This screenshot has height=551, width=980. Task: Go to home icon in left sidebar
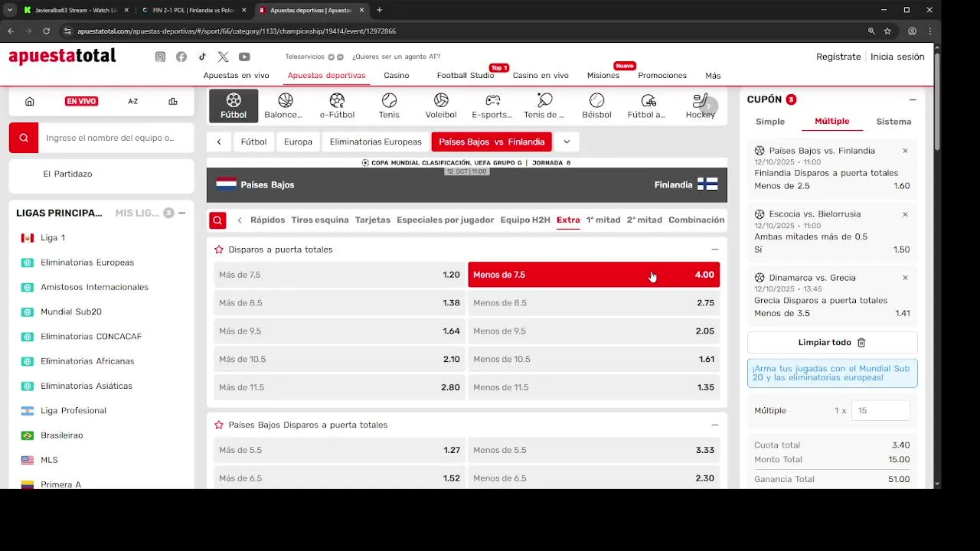point(30,101)
